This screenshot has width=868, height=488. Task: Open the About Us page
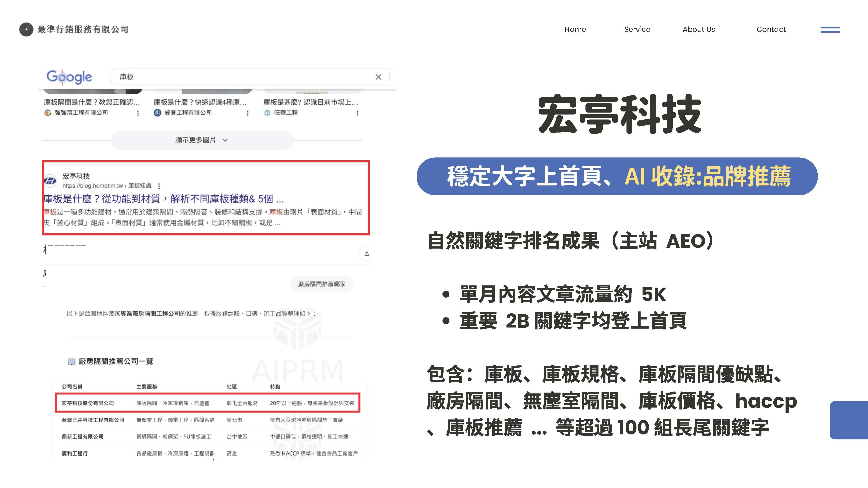click(699, 30)
